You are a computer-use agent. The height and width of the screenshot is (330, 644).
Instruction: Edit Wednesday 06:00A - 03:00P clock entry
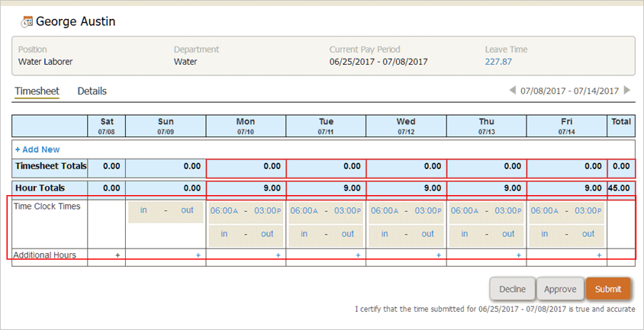click(406, 212)
